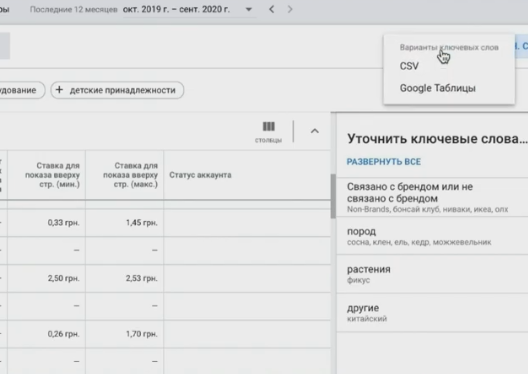Click 'Варианты ключевых слов' menu header
This screenshot has width=528, height=374.
click(449, 47)
